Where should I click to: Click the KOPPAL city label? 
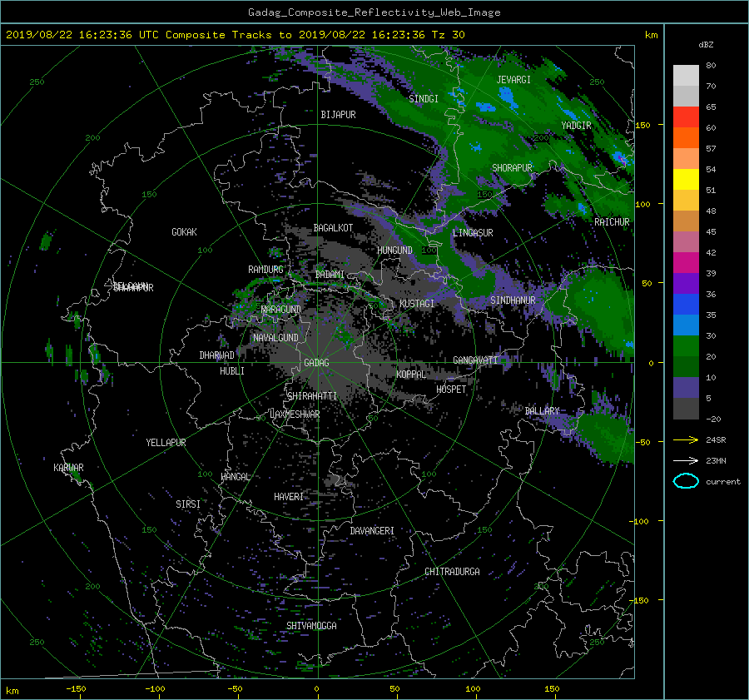point(411,375)
